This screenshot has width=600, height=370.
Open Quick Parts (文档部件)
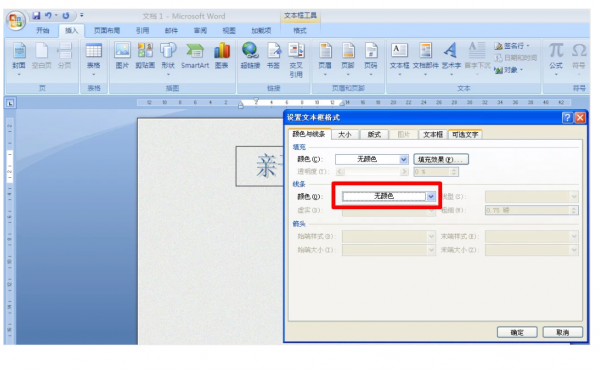426,59
